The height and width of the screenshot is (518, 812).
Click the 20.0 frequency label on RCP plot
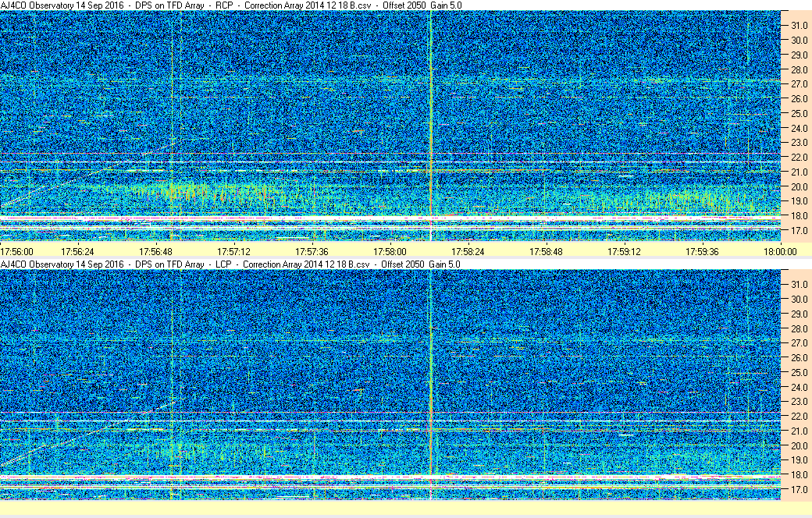coord(799,186)
